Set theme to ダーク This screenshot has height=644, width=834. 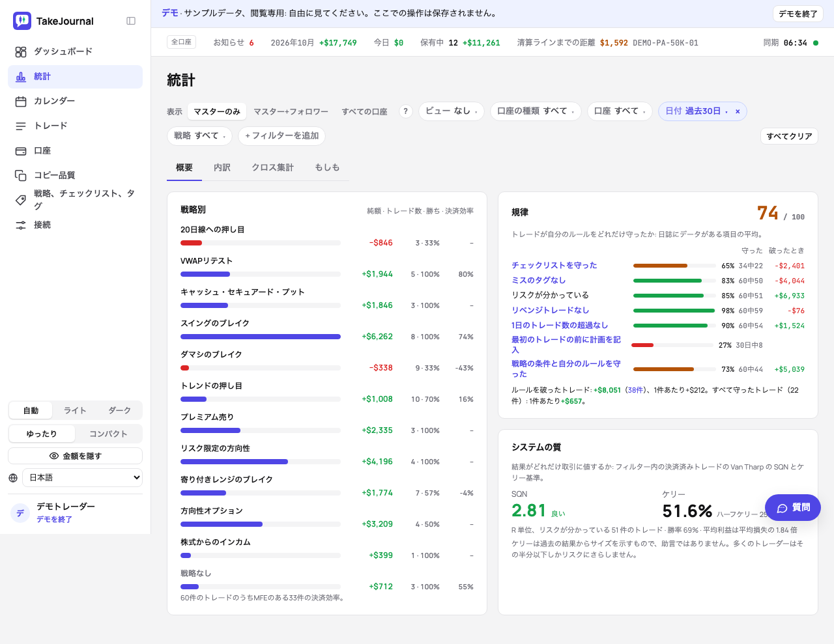click(x=119, y=410)
